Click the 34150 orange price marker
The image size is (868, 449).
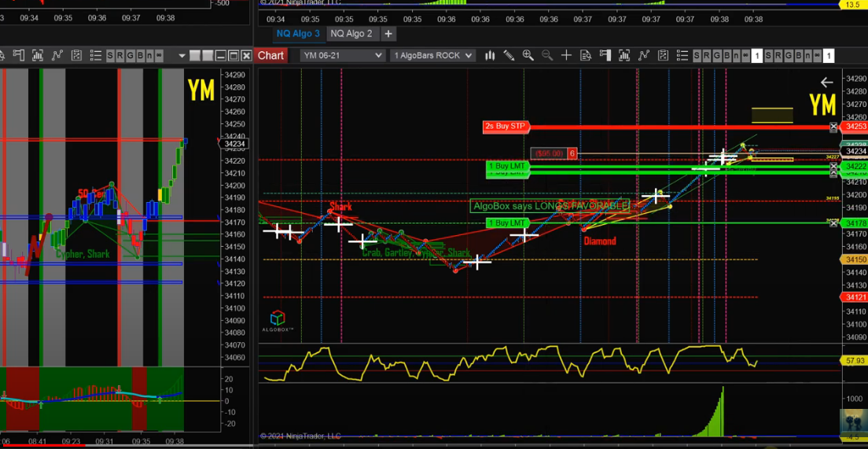point(855,259)
